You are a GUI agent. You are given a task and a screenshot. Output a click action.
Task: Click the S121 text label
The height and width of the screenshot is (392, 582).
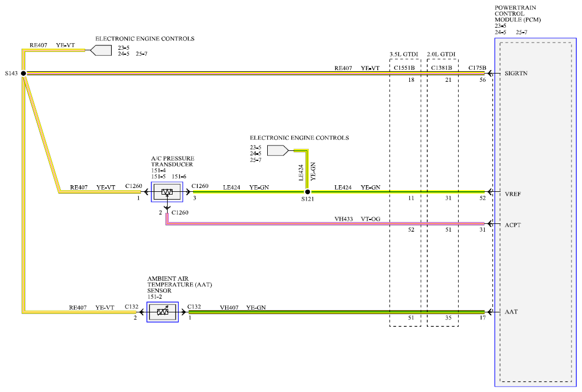click(x=308, y=199)
